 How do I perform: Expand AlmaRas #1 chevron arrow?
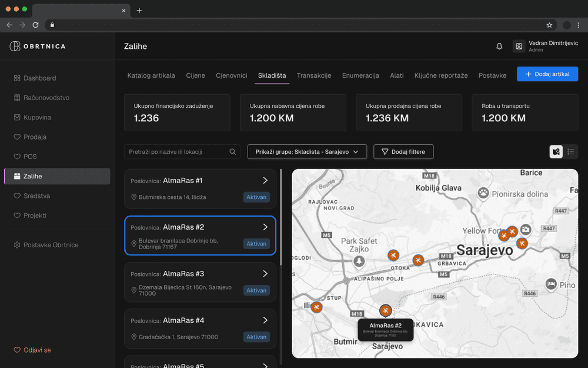point(265,180)
